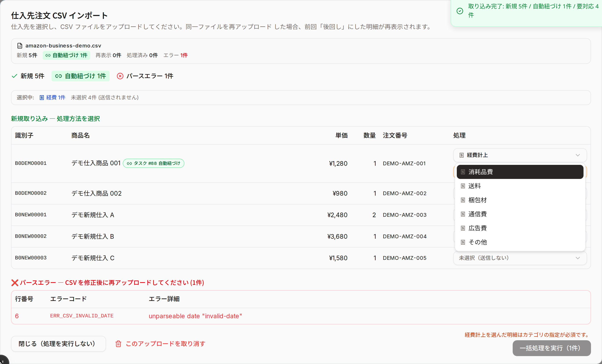Open the 未選択（送信しない）dropdown for B0NEW00003
Image resolution: width=602 pixels, height=364 pixels.
click(x=520, y=258)
